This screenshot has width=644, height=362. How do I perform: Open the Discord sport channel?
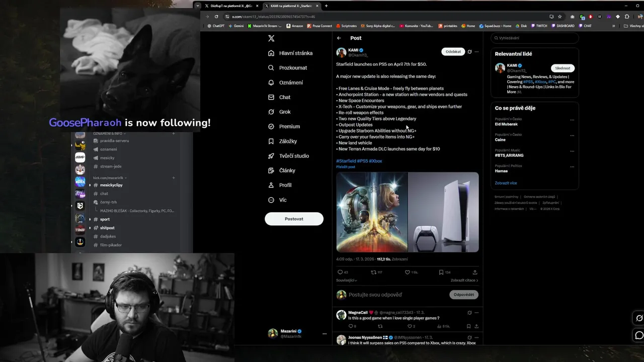click(105, 219)
